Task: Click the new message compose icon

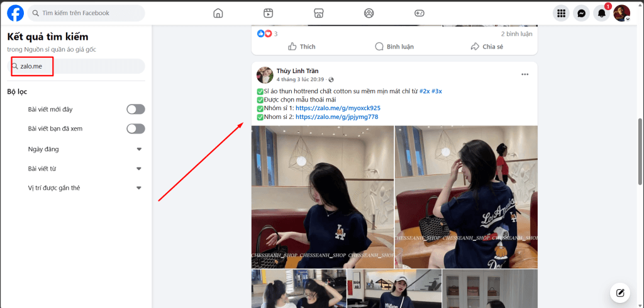Action: [x=620, y=292]
